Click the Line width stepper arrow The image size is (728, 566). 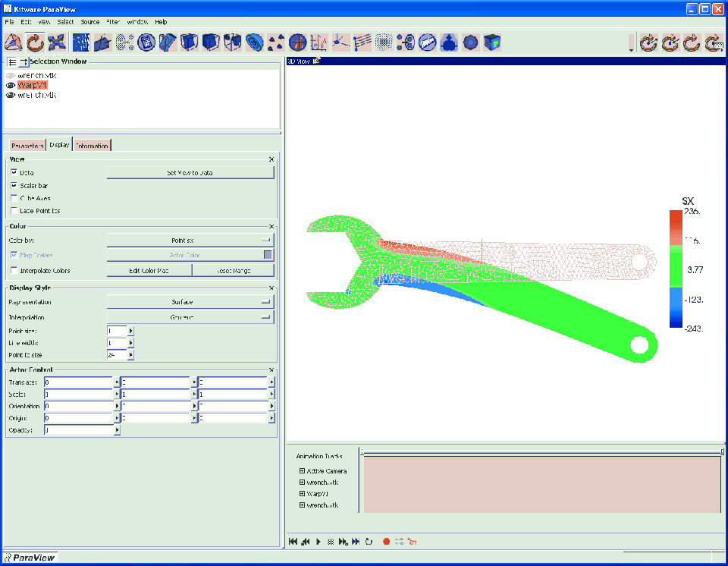pos(131,342)
